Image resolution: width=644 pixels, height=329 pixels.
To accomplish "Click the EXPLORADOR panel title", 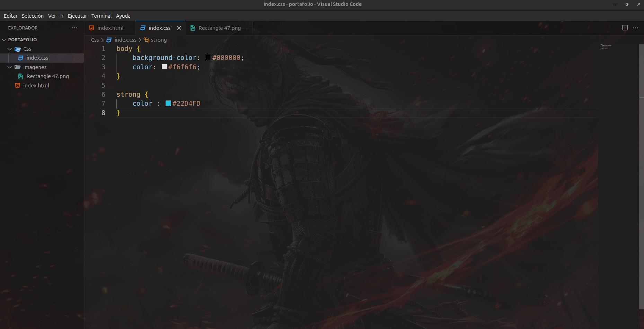I will click(23, 28).
